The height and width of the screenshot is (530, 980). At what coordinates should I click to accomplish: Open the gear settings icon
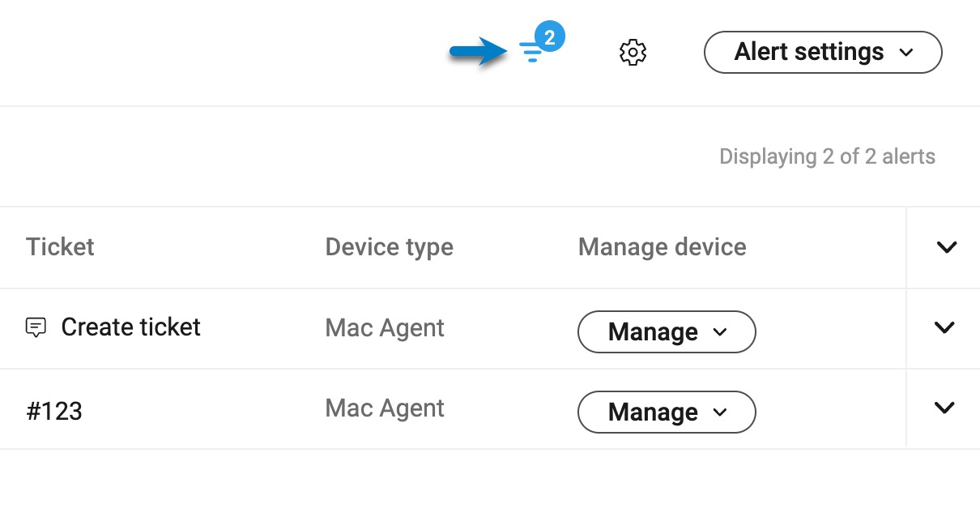click(633, 53)
